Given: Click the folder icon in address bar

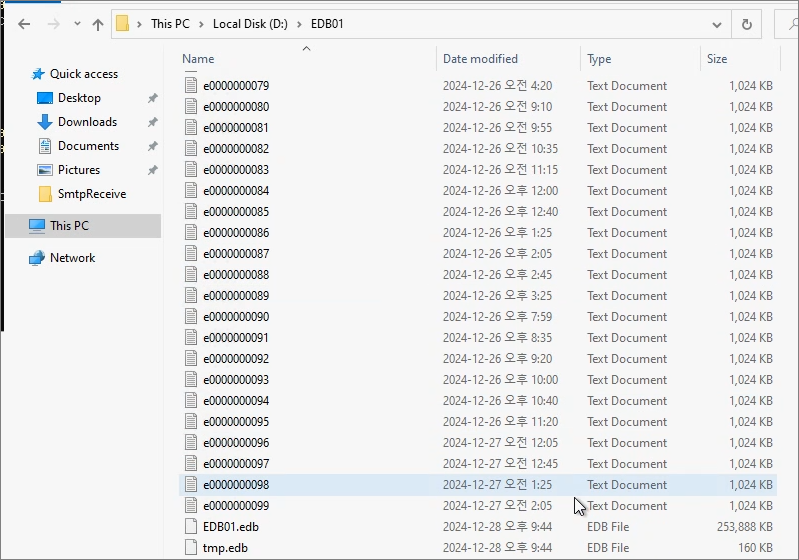Looking at the screenshot, I should (122, 23).
